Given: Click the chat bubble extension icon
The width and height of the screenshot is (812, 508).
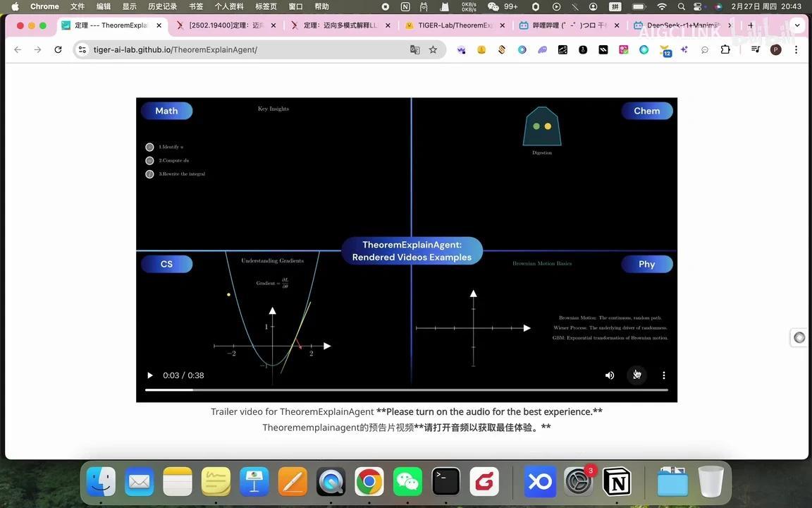Looking at the screenshot, I should pyautogui.click(x=705, y=50).
